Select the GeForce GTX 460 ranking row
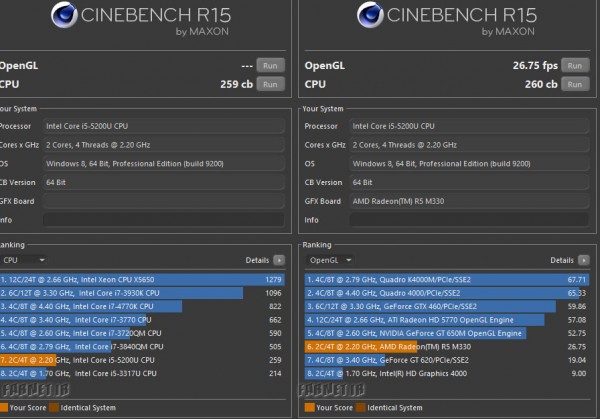 (447, 307)
